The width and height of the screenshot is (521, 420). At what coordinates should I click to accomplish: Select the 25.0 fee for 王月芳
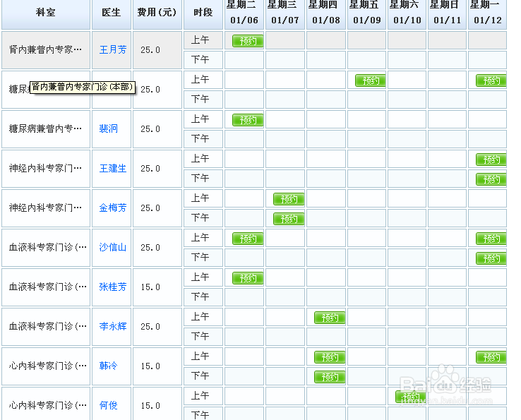click(150, 50)
